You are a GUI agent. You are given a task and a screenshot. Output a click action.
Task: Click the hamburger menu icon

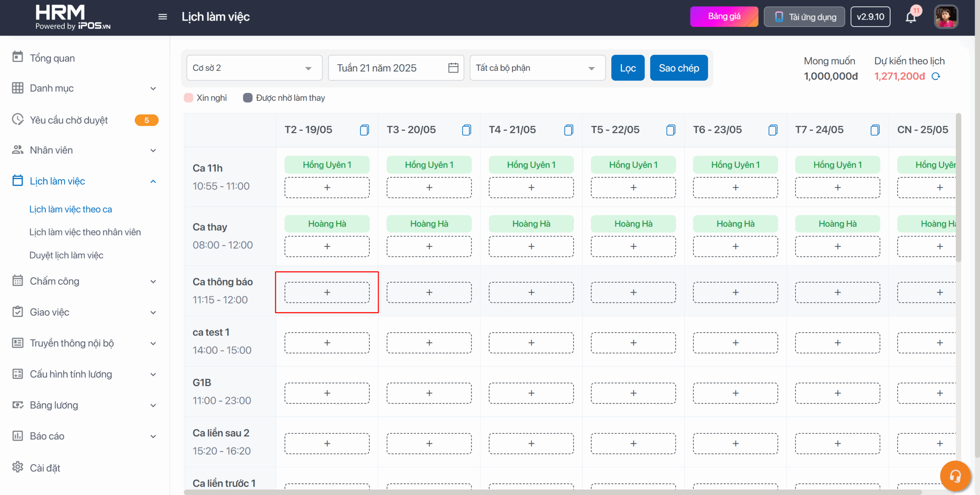[x=162, y=17]
